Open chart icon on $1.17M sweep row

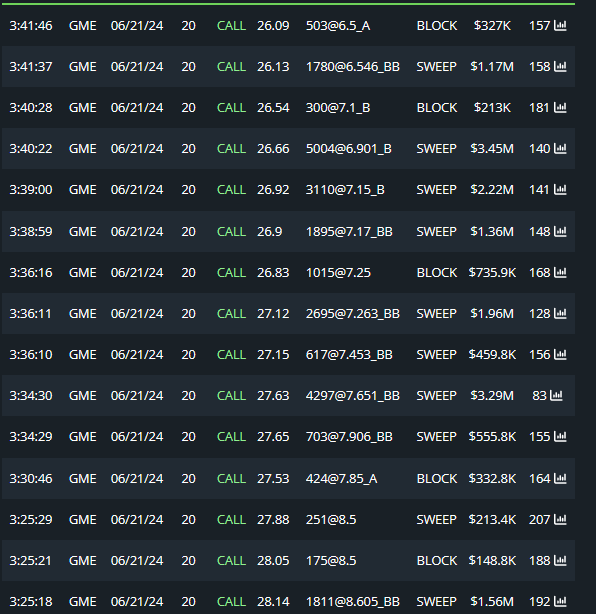[x=560, y=67]
